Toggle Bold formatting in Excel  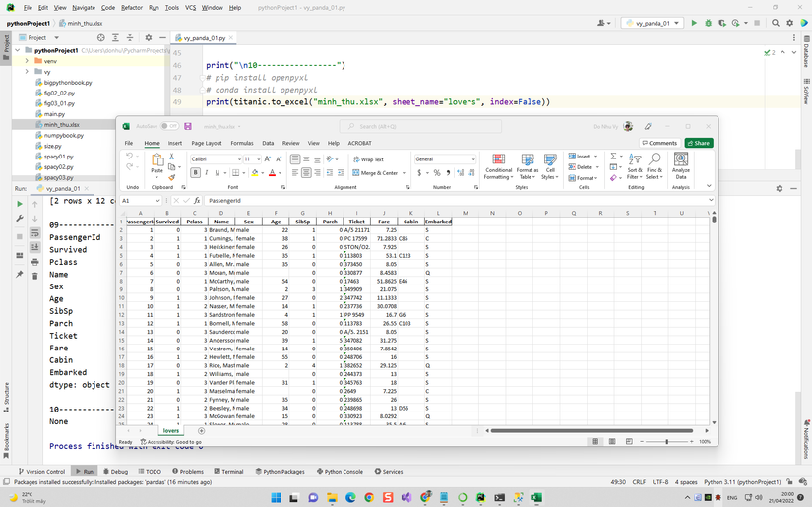195,173
